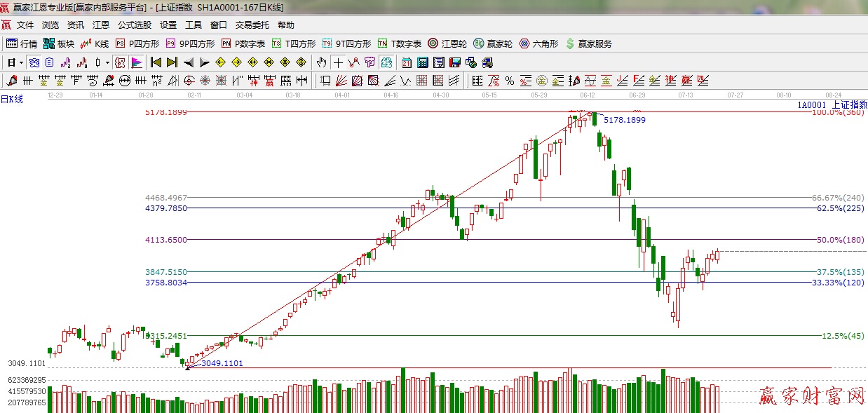Jump to first bar with skip-to-start icon
Image resolution: width=868 pixels, height=413 pixels.
(156, 62)
